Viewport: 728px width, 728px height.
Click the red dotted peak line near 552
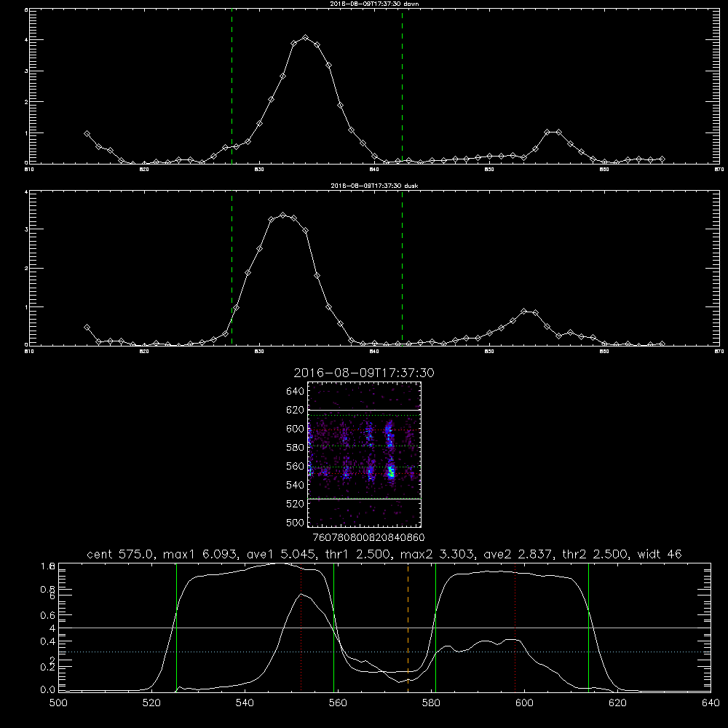(x=301, y=628)
